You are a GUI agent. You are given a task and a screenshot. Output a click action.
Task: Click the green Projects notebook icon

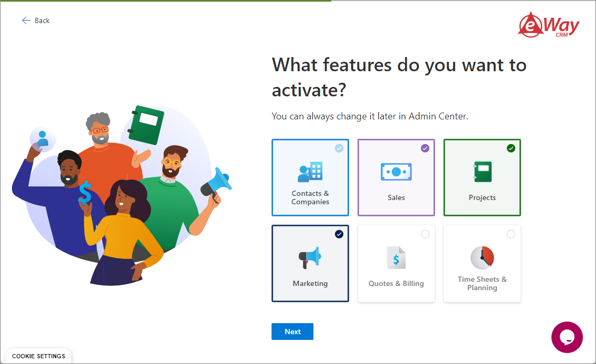(482, 172)
